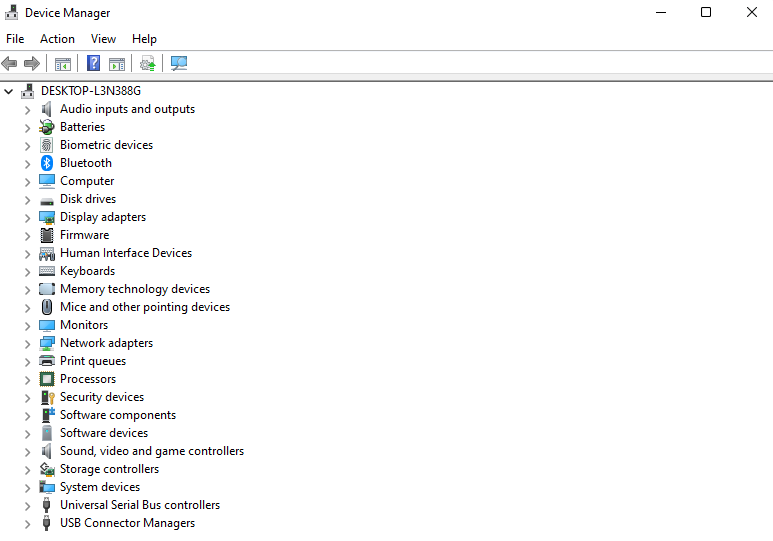Select the 'Memory technology devices' label
Viewport: 773px width, 541px height.
click(x=135, y=289)
